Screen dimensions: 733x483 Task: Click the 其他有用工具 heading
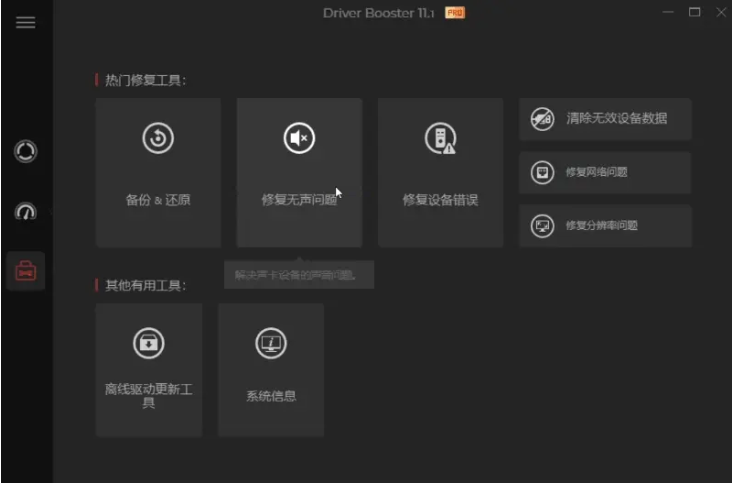145,285
